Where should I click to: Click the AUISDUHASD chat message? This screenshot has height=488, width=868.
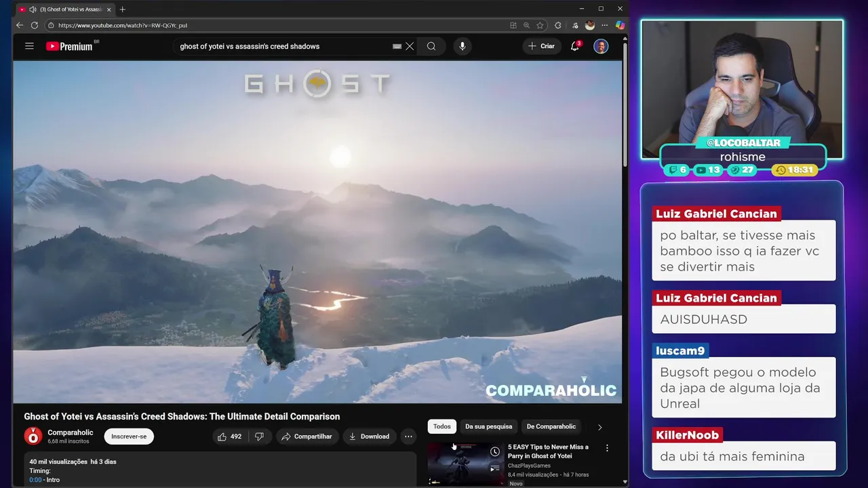pyautogui.click(x=743, y=319)
